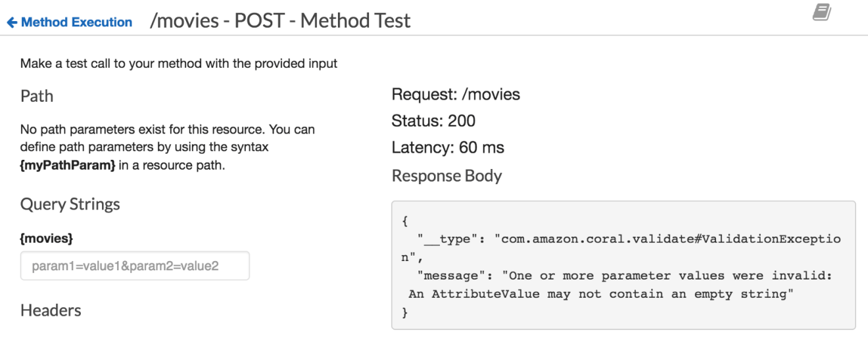The image size is (868, 338).
Task: Click the "Make a test call" description text
Action: tap(179, 64)
